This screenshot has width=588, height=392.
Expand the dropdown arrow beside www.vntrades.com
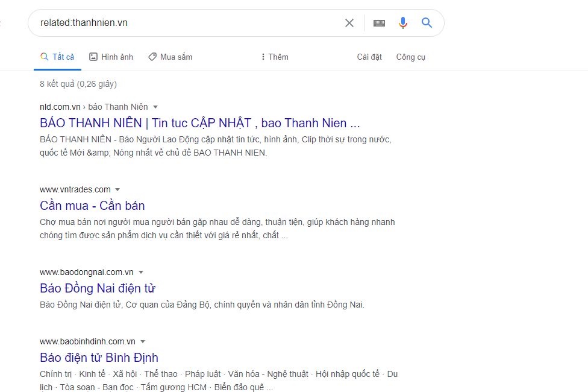click(117, 189)
